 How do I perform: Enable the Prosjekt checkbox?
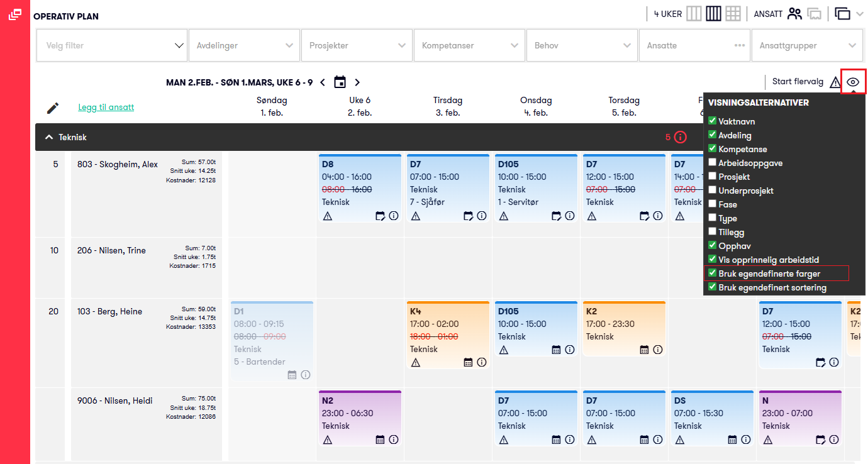pos(712,177)
